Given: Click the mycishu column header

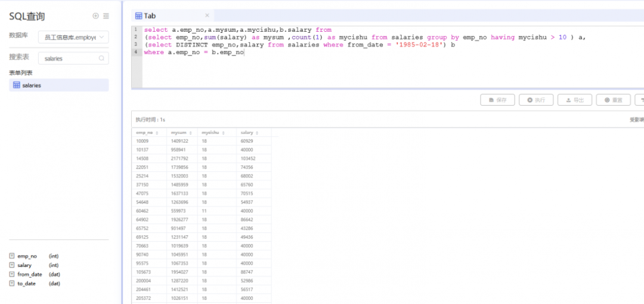Looking at the screenshot, I should tap(217, 133).
